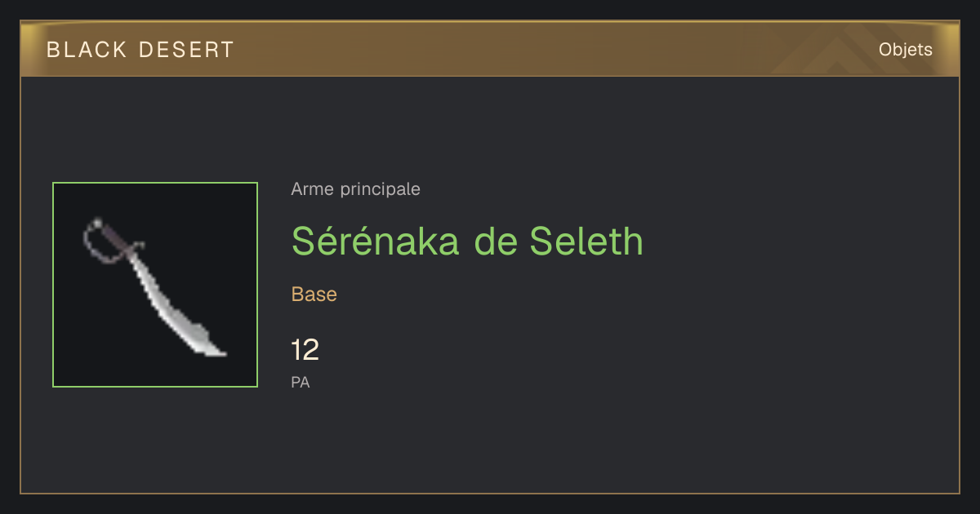980x514 pixels.
Task: Click the PA stat label
Action: 301,382
